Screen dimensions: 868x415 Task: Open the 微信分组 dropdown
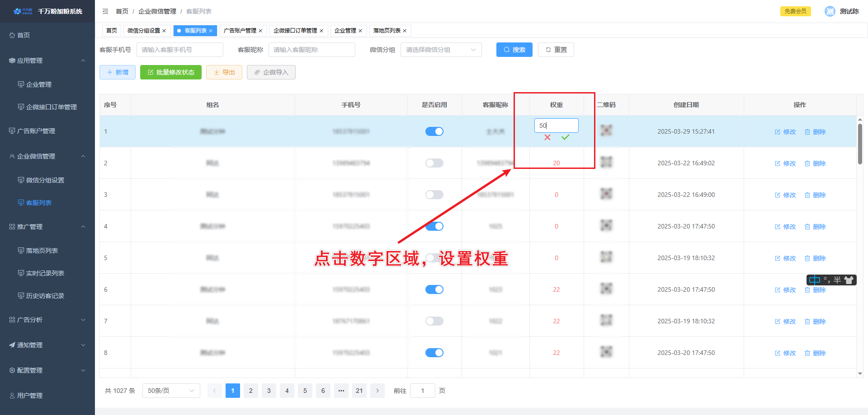[x=441, y=50]
